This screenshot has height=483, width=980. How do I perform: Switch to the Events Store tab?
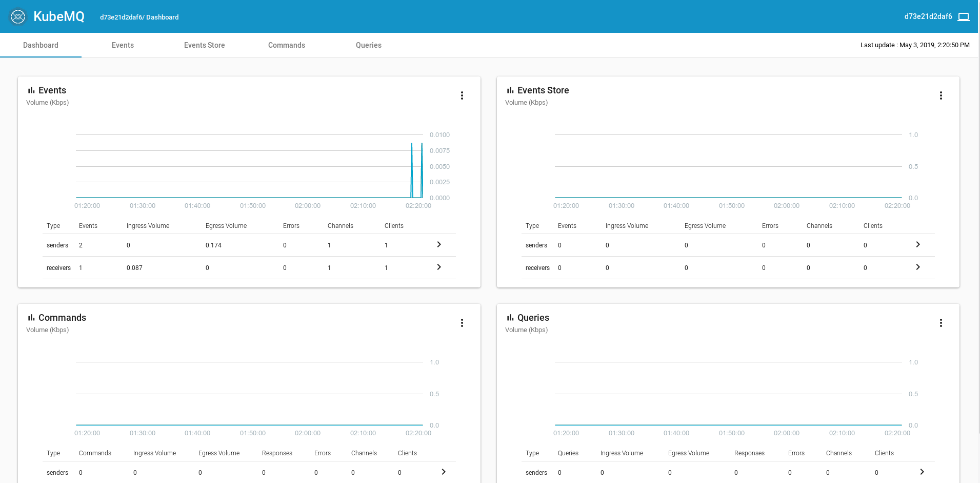(x=204, y=45)
